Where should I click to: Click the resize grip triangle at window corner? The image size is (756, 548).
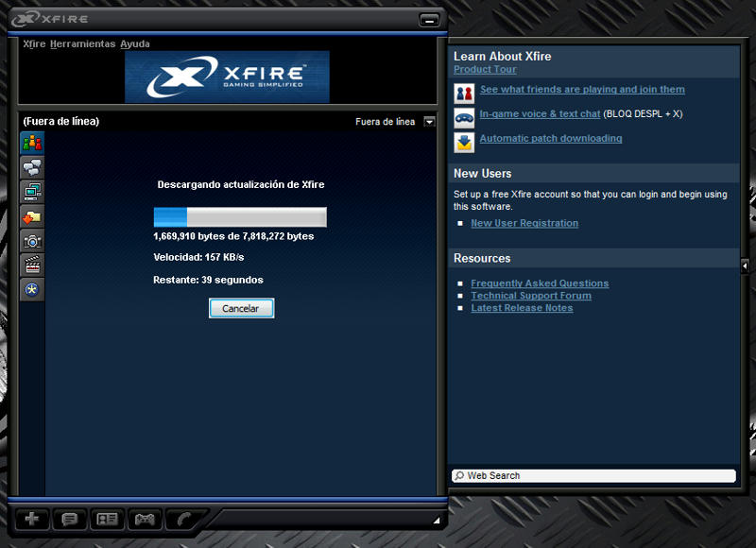click(x=437, y=520)
